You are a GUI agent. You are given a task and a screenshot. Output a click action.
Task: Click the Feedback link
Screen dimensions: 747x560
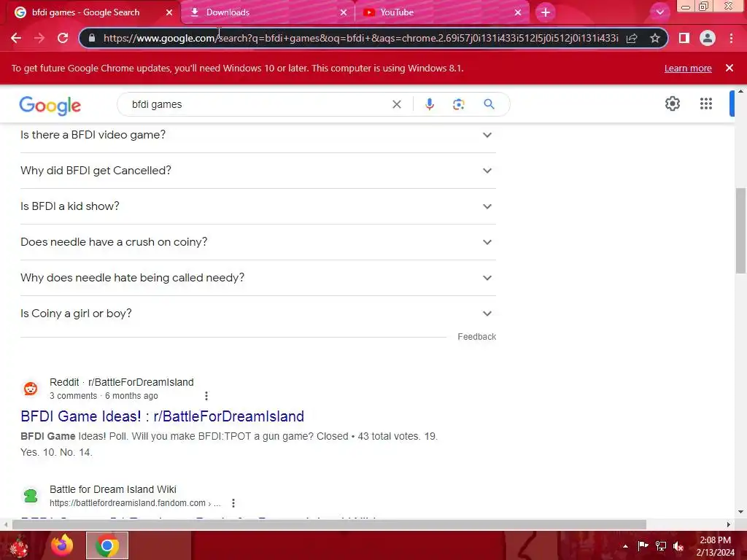pyautogui.click(x=477, y=337)
